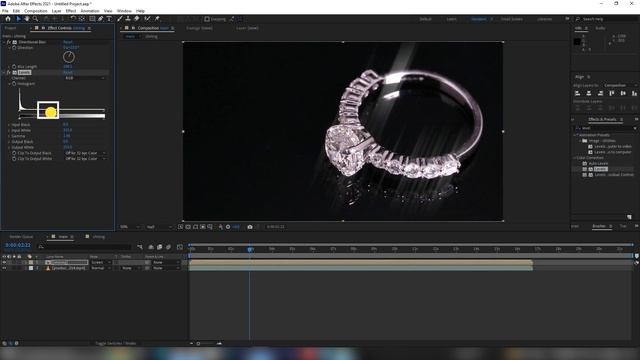Click the Home icon in the toolbar

tap(8, 19)
